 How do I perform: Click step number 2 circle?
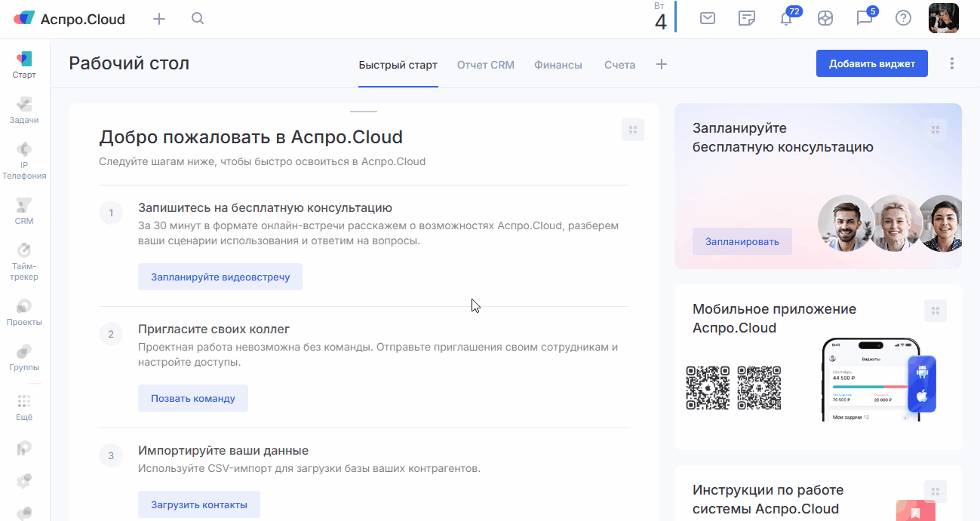click(x=111, y=334)
